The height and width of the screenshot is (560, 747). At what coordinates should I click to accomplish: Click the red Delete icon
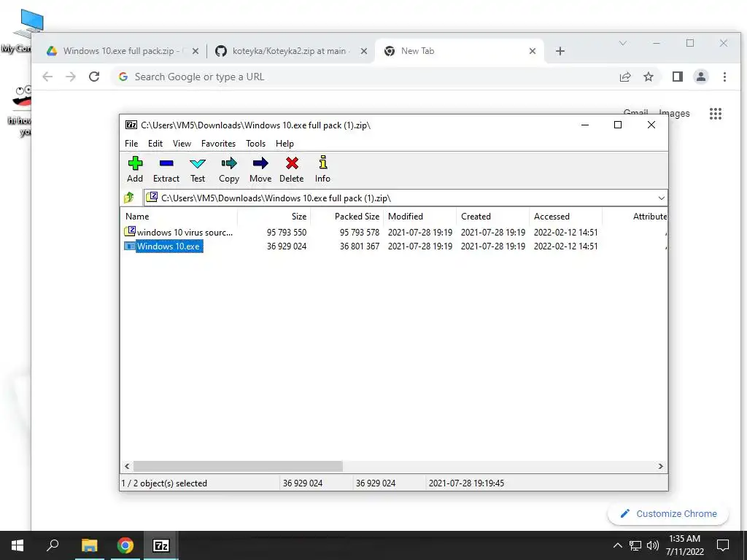click(x=292, y=163)
